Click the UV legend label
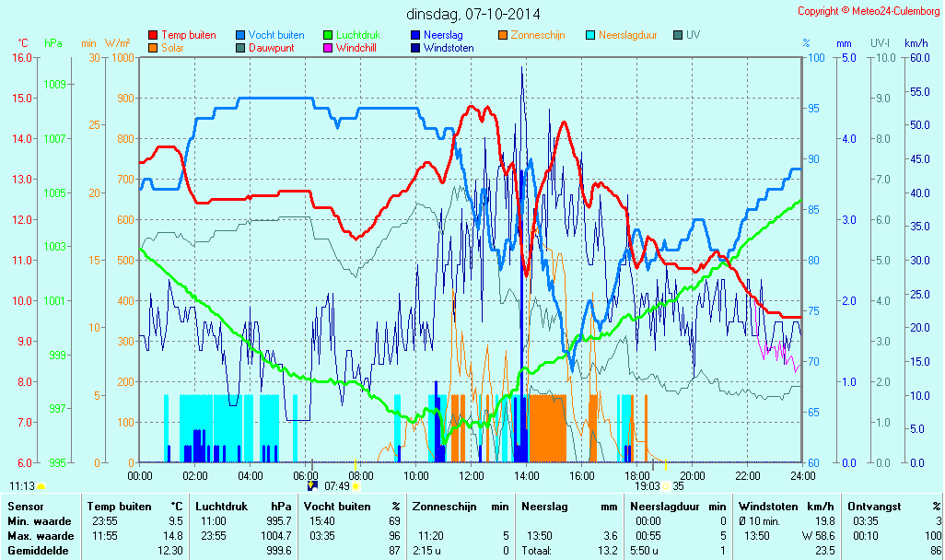Image resolution: width=945 pixels, height=560 pixels. click(693, 35)
